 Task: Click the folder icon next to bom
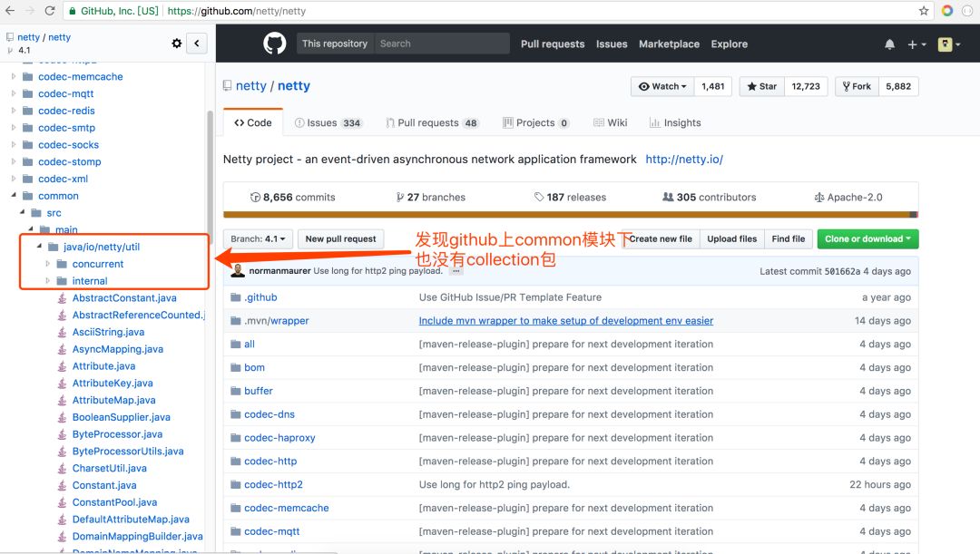(236, 367)
